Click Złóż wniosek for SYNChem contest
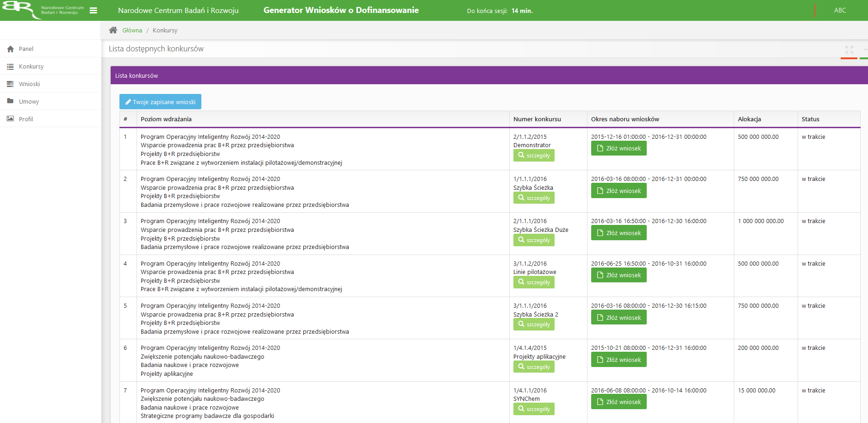 [619, 402]
